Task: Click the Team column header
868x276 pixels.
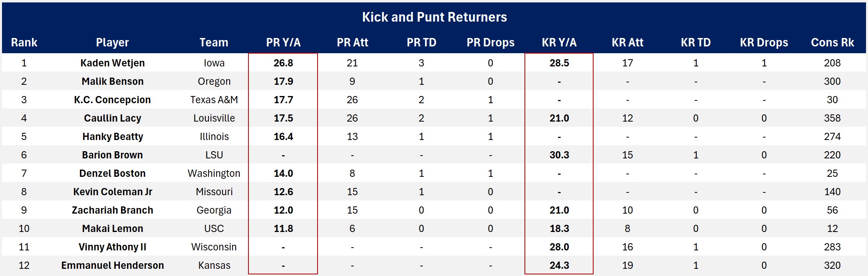Action: (214, 42)
